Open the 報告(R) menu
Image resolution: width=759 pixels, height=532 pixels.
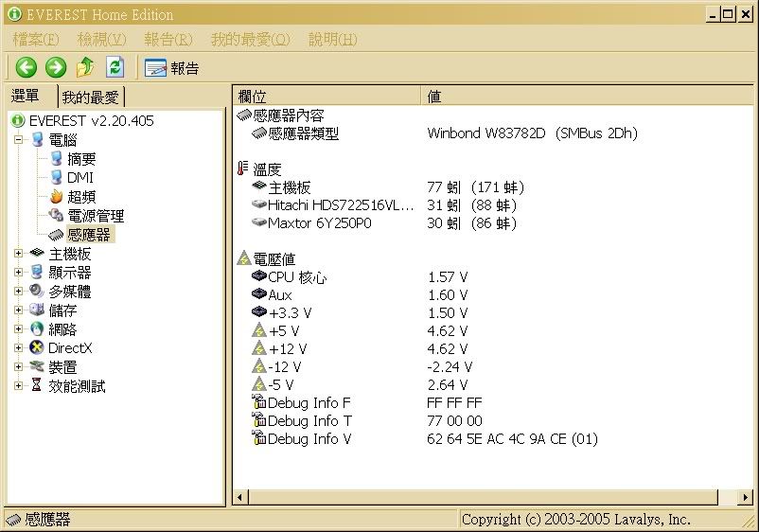(x=168, y=39)
